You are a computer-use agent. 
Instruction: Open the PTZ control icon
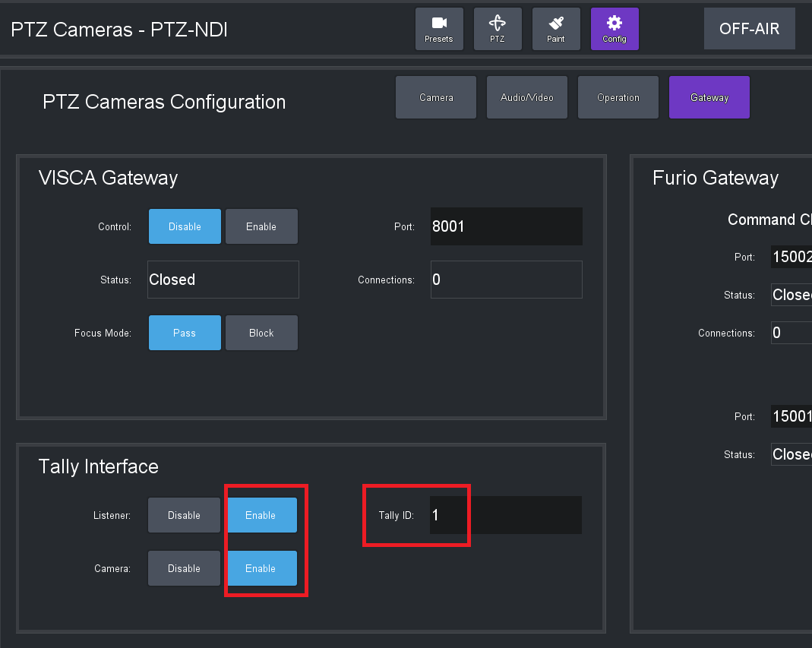pyautogui.click(x=498, y=29)
